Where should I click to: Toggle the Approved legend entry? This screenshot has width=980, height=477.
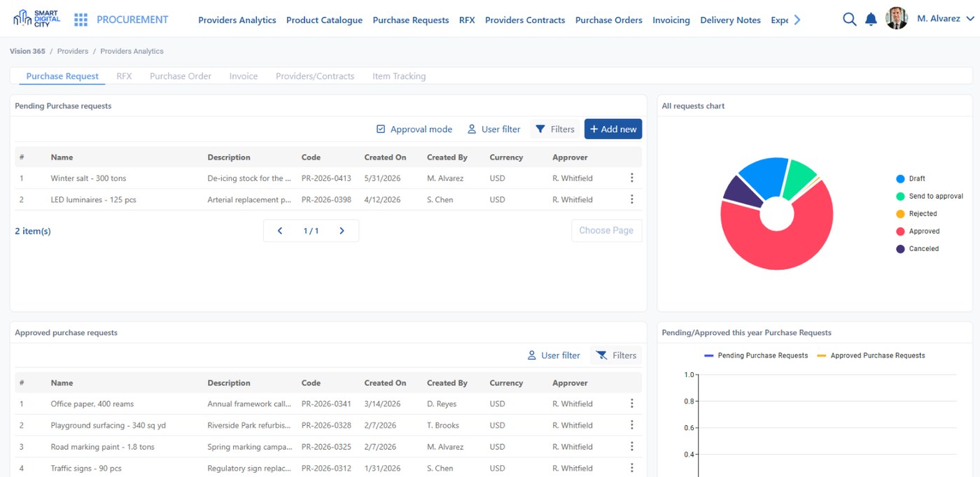coord(918,232)
